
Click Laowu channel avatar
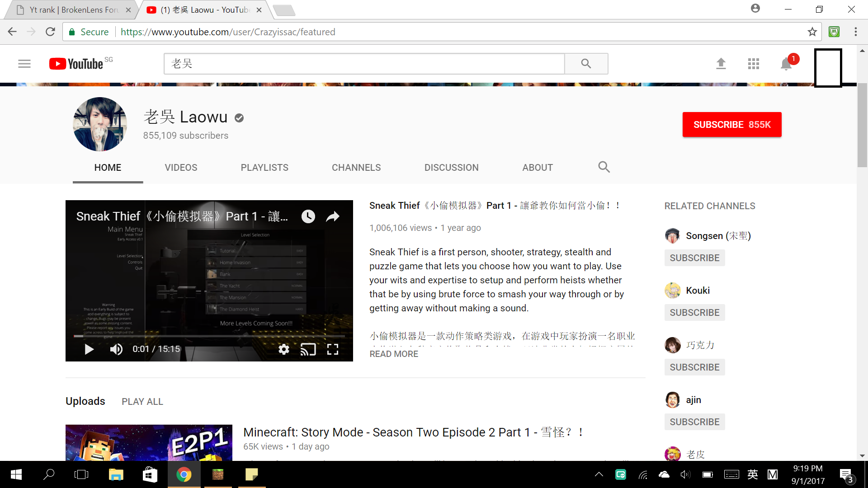click(100, 124)
